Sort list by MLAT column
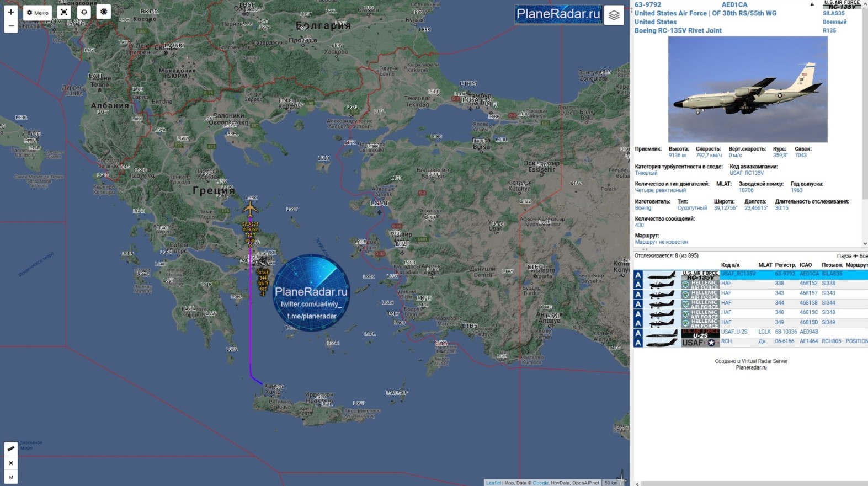Viewport: 868px width, 486px height. point(765,265)
